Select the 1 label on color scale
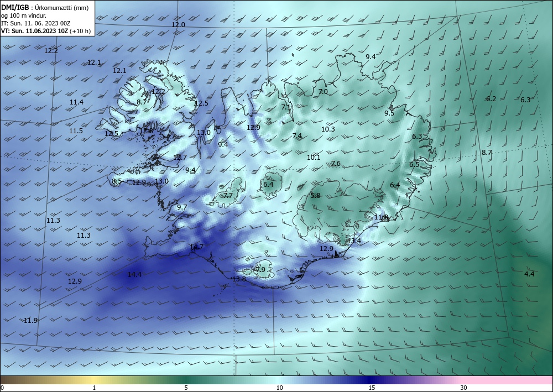The height and width of the screenshot is (392, 553). [x=94, y=388]
